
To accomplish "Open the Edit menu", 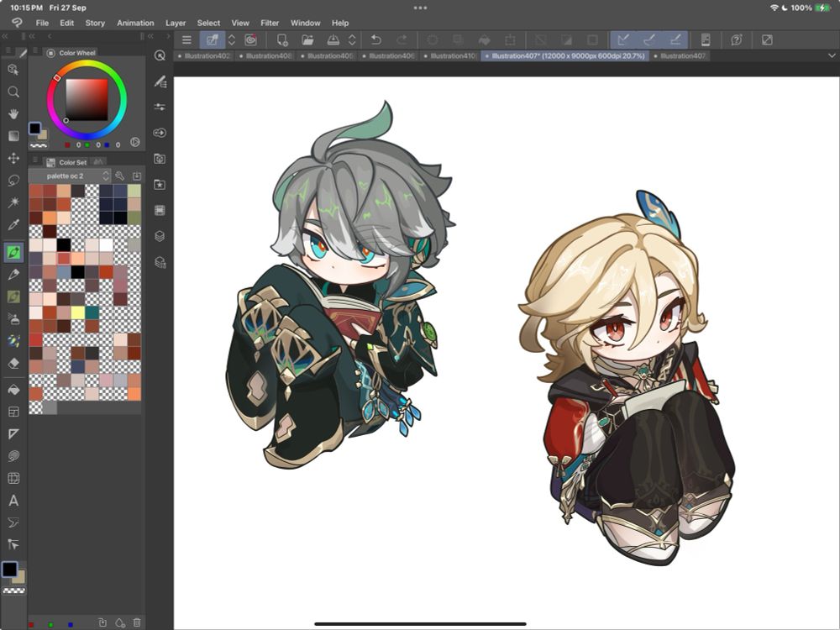I will click(x=67, y=23).
